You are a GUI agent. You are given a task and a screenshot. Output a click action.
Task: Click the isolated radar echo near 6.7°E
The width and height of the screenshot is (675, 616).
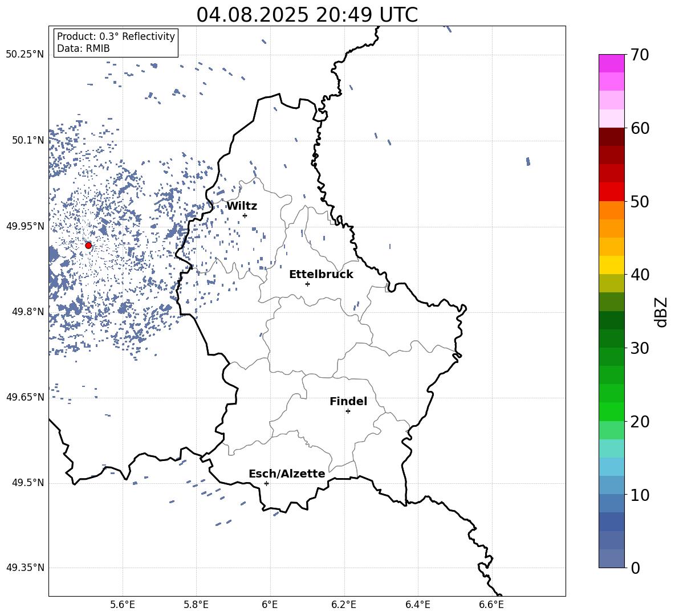coord(528,161)
